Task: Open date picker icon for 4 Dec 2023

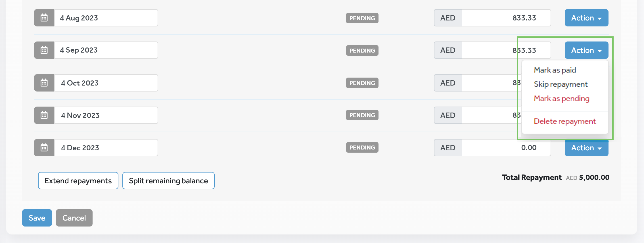Action: click(44, 148)
